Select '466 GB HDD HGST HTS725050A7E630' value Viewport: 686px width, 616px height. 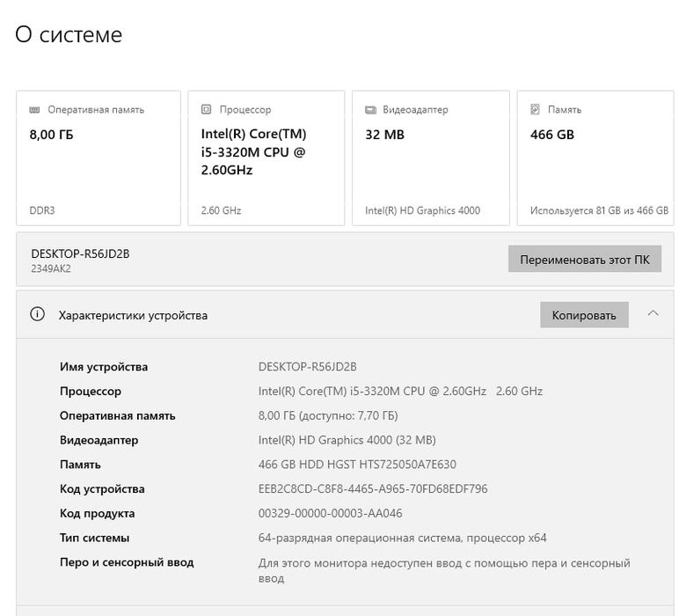point(357,464)
